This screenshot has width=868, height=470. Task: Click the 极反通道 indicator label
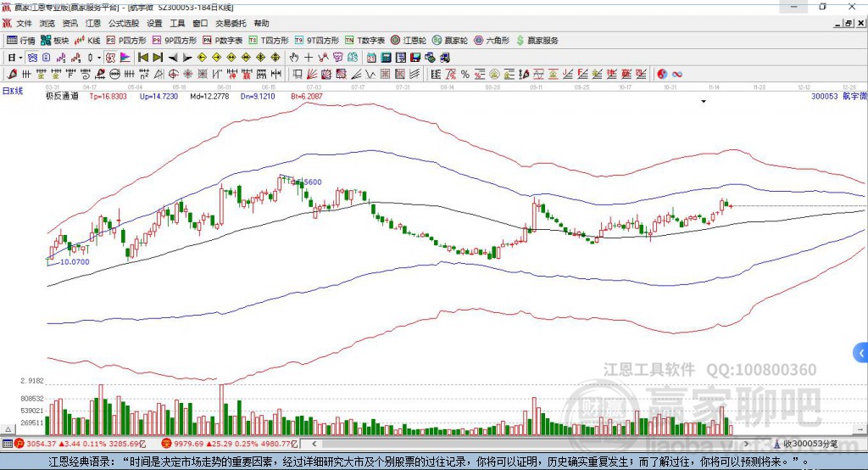click(x=62, y=97)
